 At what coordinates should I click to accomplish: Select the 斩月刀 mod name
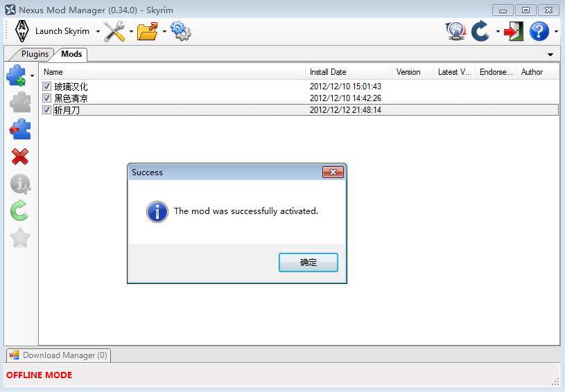pos(67,110)
